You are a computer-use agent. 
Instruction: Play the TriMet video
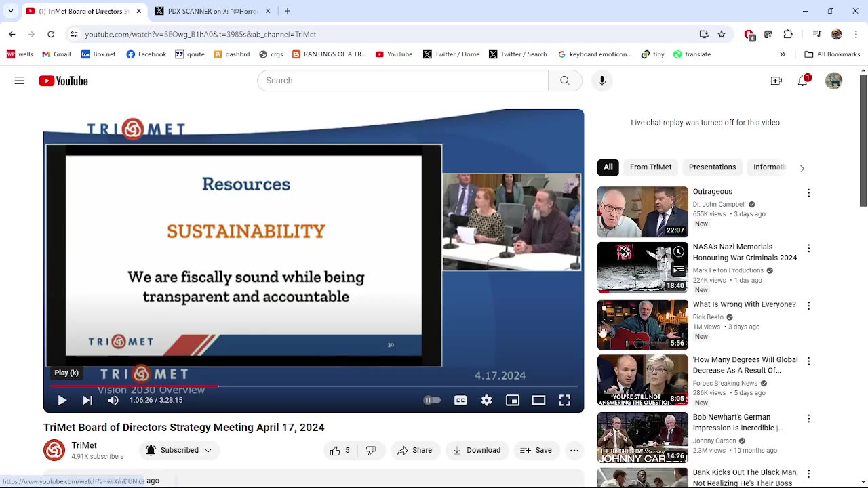coord(62,401)
